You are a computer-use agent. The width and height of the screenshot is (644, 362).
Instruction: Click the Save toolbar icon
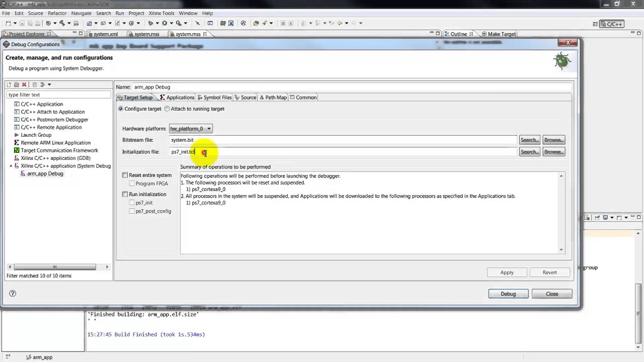click(23, 23)
